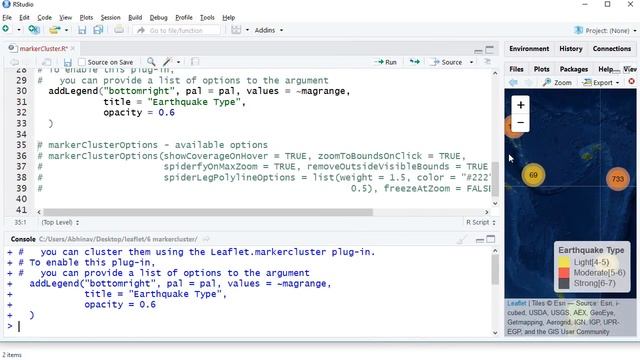Screen dimensions: 640x360
Task: Click the find/replace magnifier icon
Action: point(151,62)
